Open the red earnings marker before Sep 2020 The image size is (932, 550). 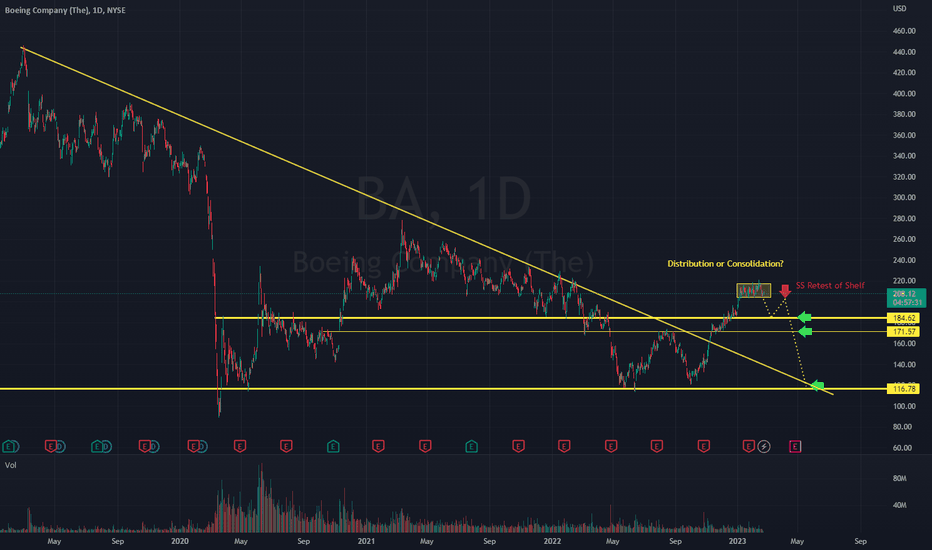click(x=286, y=446)
